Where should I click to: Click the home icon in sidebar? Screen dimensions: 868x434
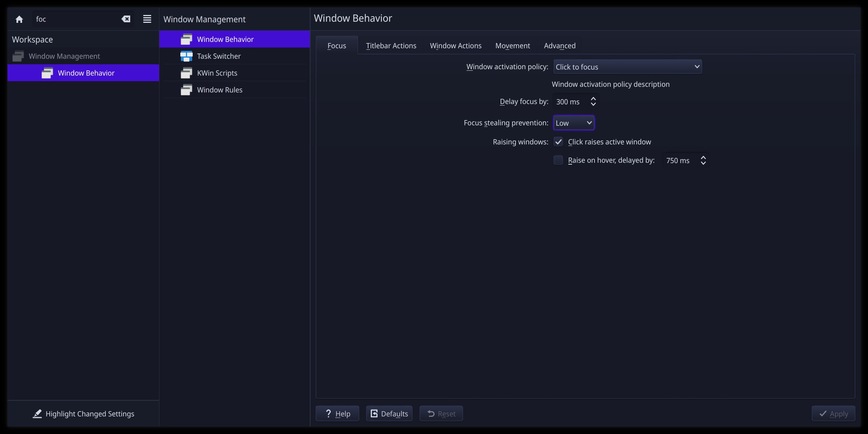click(x=19, y=19)
